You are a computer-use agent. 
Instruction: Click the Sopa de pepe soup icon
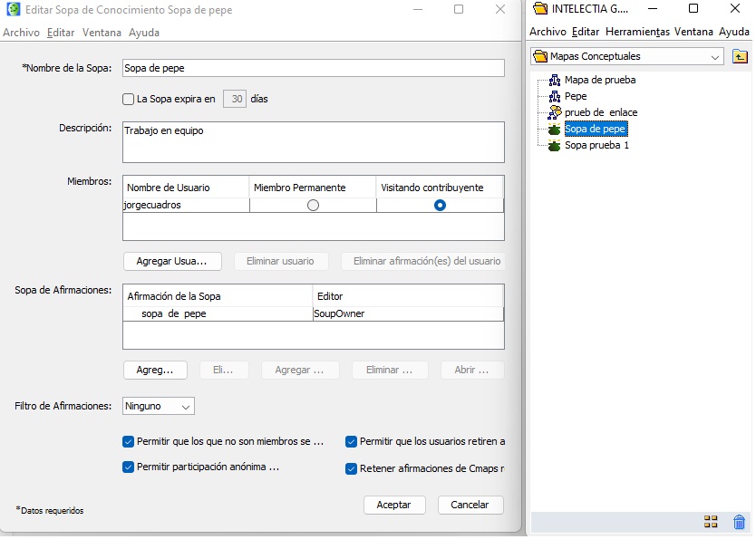point(555,129)
